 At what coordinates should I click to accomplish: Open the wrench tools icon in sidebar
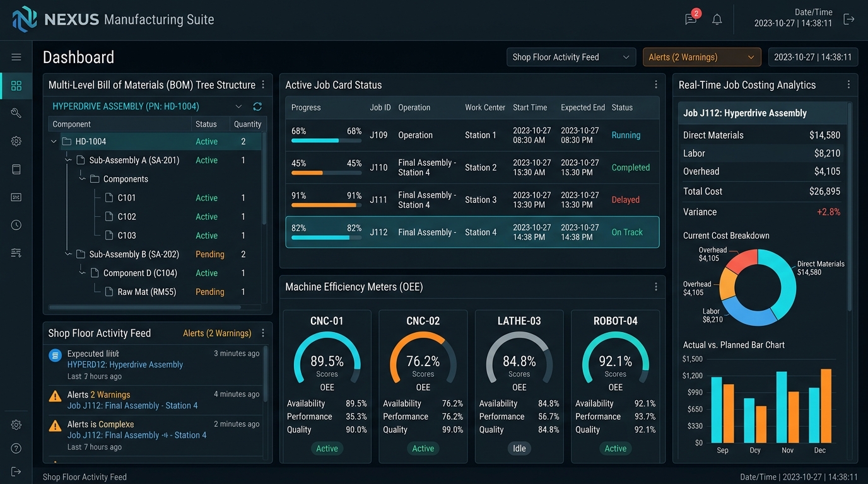point(16,113)
